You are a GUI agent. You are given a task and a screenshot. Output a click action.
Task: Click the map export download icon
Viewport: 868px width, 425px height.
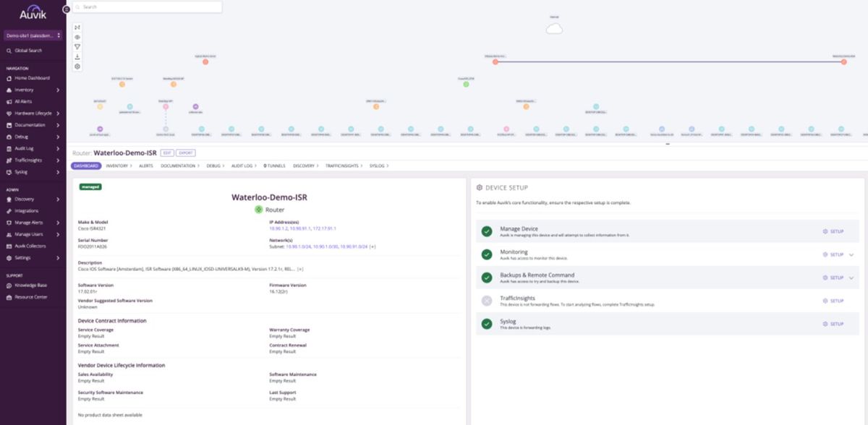pyautogui.click(x=77, y=56)
